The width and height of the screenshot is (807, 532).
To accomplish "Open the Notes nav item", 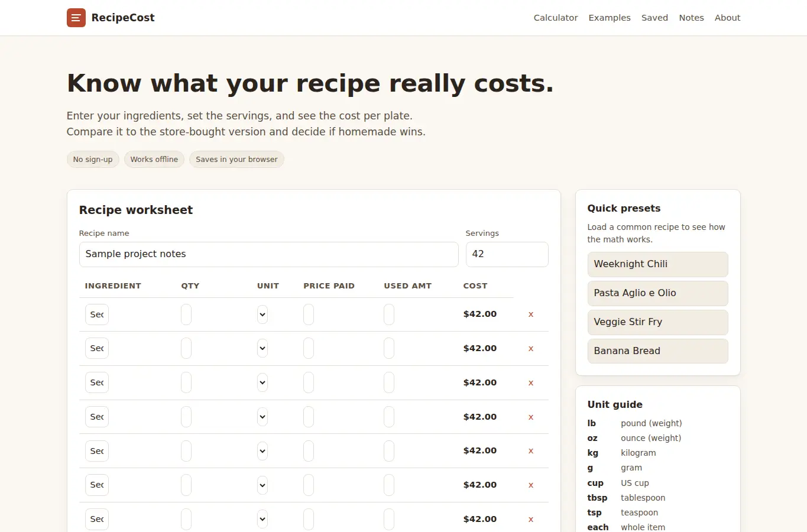I will click(691, 18).
